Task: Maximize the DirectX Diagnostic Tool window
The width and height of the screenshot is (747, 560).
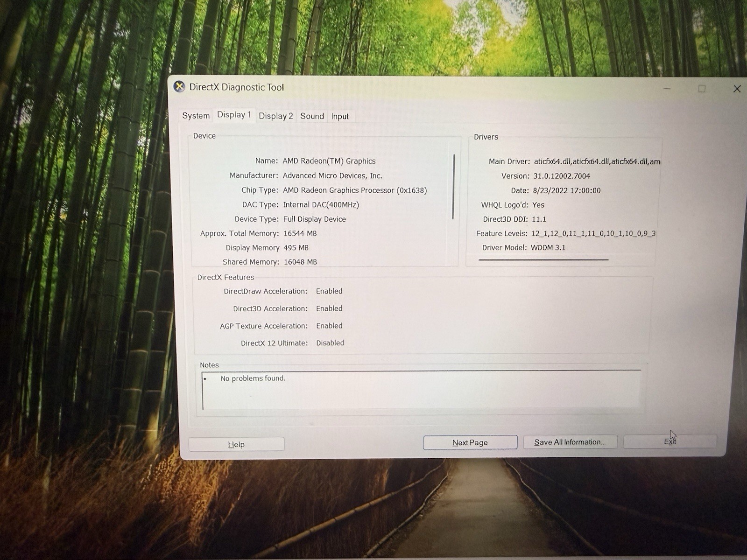Action: tap(702, 89)
